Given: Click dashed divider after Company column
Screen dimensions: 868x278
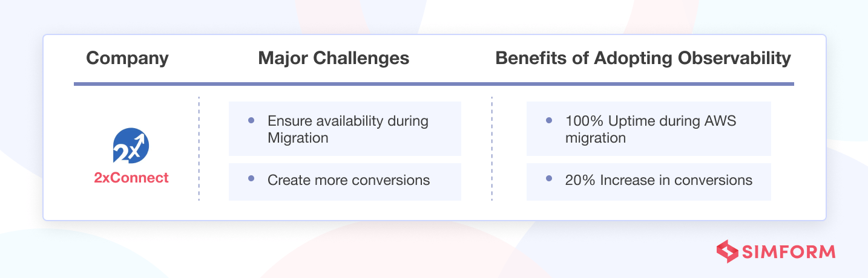Looking at the screenshot, I should point(199,149).
